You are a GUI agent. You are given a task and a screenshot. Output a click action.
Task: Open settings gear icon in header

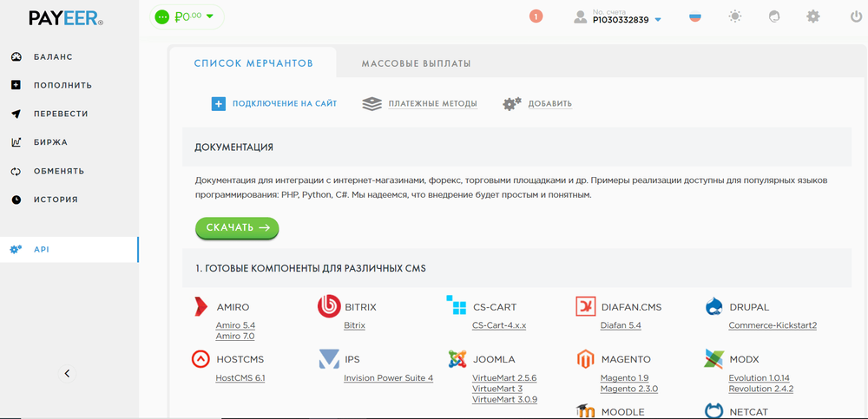812,16
